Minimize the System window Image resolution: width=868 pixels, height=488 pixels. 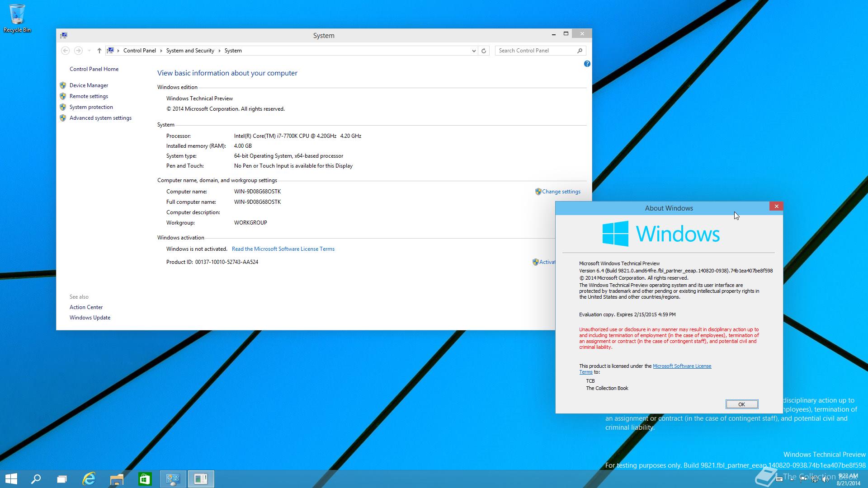tap(553, 34)
